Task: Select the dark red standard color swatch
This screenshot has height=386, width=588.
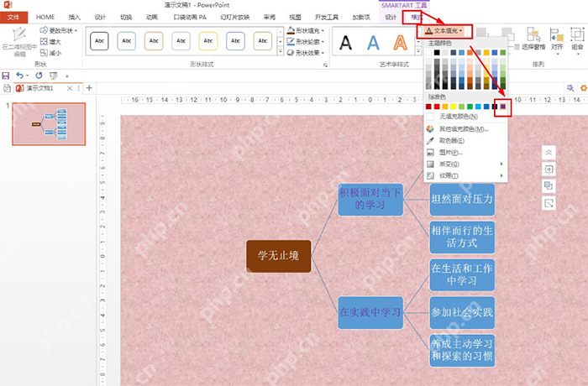Action: point(428,107)
